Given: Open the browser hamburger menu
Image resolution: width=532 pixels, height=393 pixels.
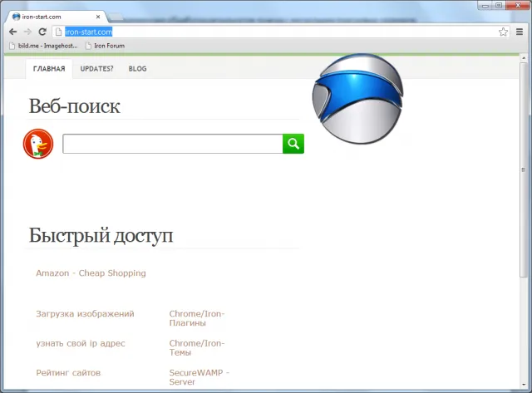Looking at the screenshot, I should pyautogui.click(x=520, y=32).
